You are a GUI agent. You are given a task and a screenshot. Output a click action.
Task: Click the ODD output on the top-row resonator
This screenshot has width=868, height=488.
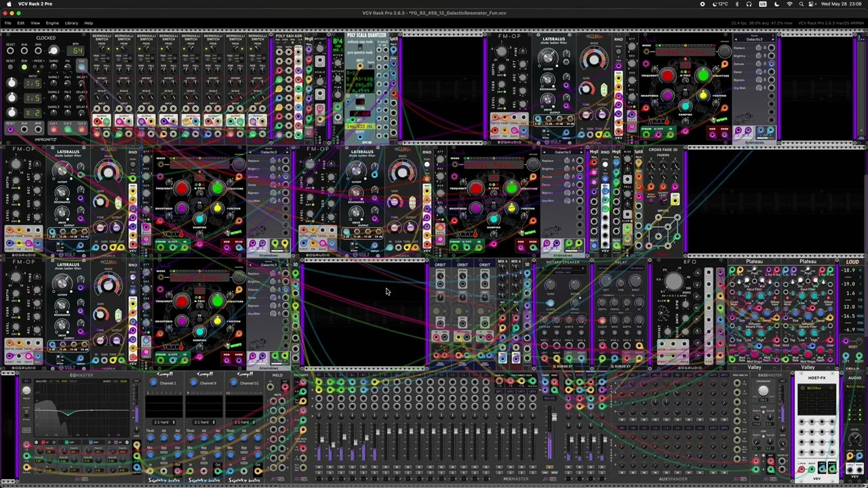[x=711, y=134]
